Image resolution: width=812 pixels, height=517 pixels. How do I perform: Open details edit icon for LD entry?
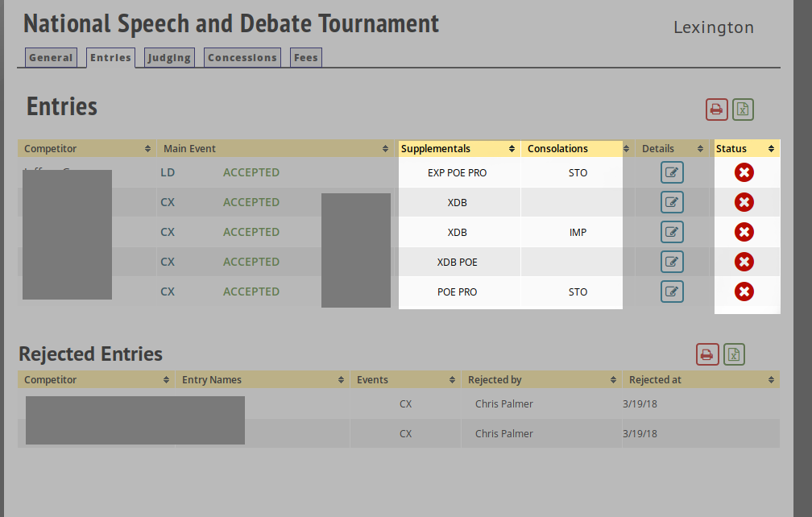672,172
